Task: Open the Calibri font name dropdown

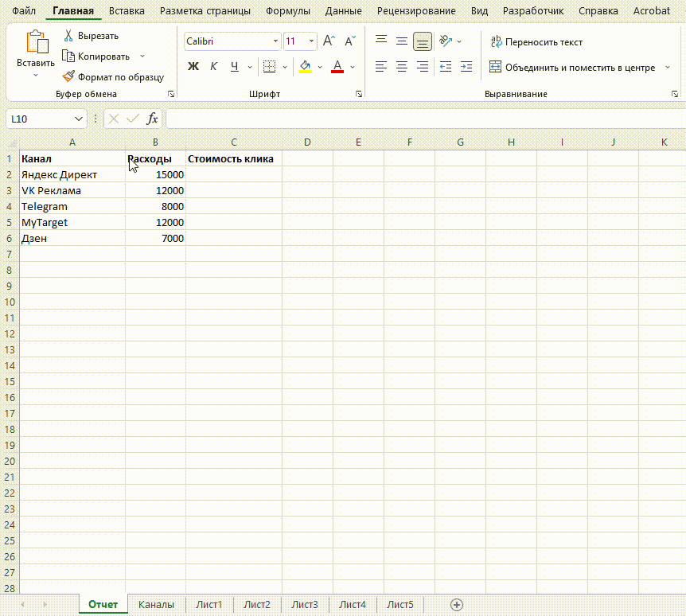Action: coord(275,41)
